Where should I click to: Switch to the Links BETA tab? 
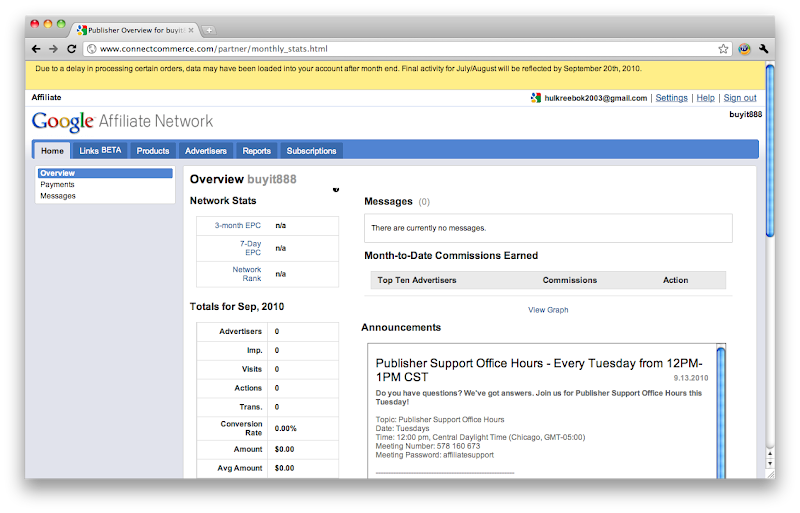[100, 151]
